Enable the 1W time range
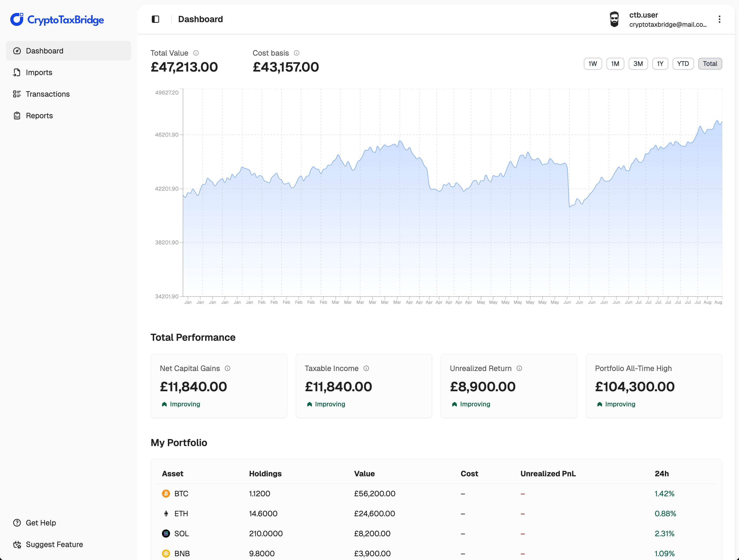The image size is (739, 560). [593, 63]
